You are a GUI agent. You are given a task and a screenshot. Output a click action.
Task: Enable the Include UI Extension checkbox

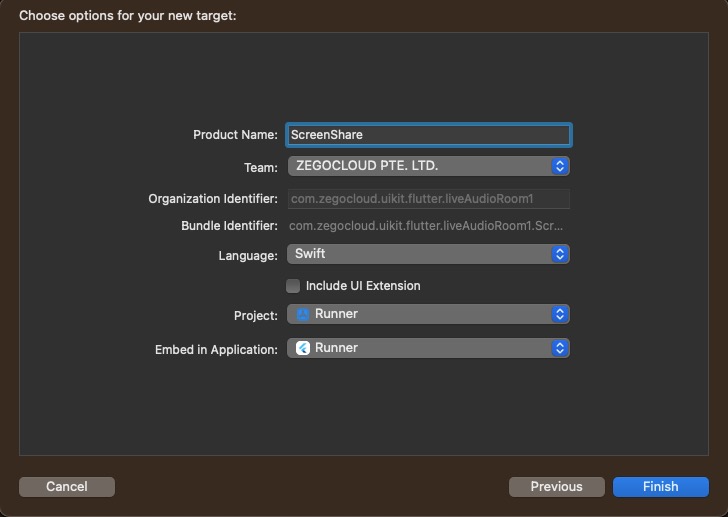[x=293, y=286]
